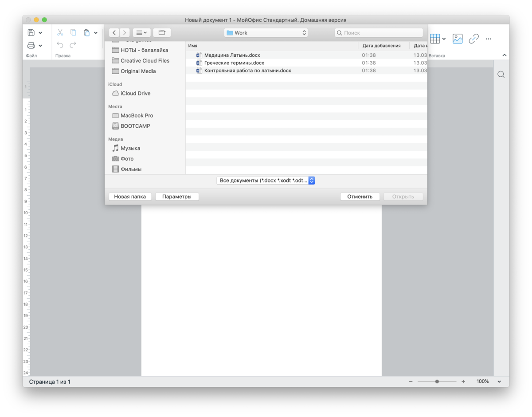Click the Параметры button
The width and height of the screenshot is (532, 417).
177,197
